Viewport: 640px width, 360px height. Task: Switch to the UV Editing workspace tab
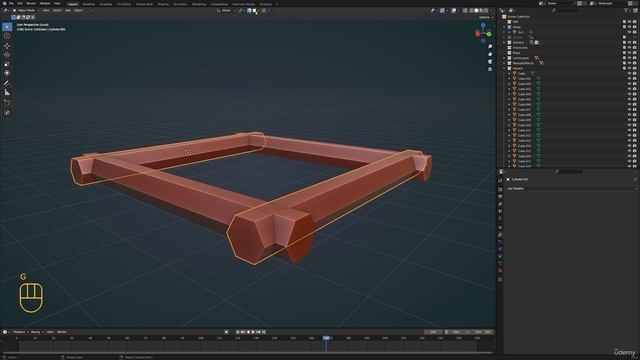(x=124, y=4)
